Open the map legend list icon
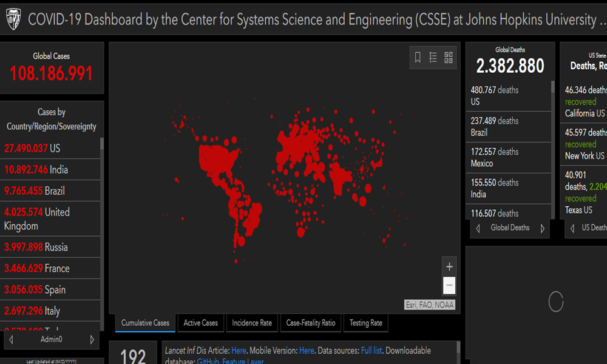The height and width of the screenshot is (364, 607). coord(433,58)
